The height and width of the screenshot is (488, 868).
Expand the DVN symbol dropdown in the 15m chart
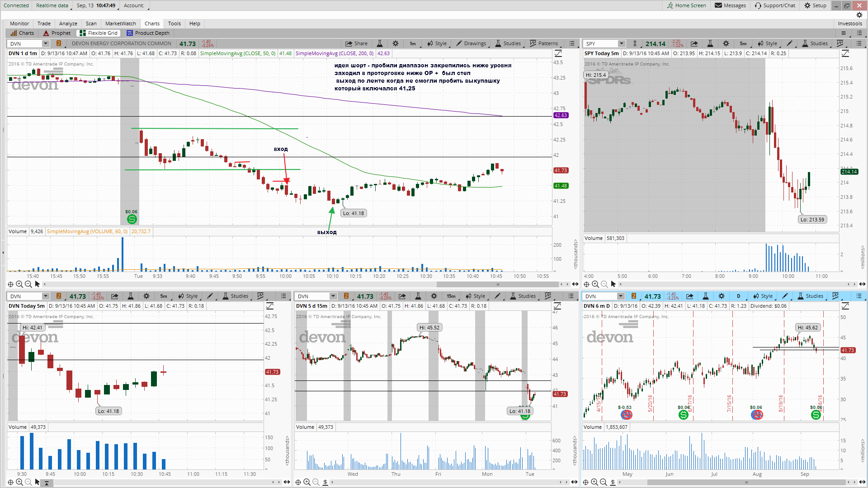[x=333, y=296]
